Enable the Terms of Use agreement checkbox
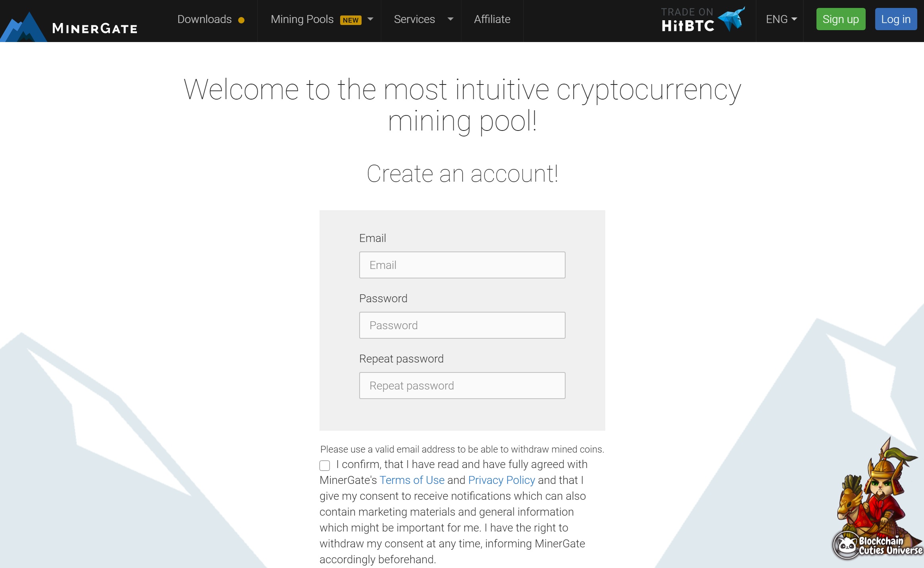924x568 pixels. [x=325, y=465]
